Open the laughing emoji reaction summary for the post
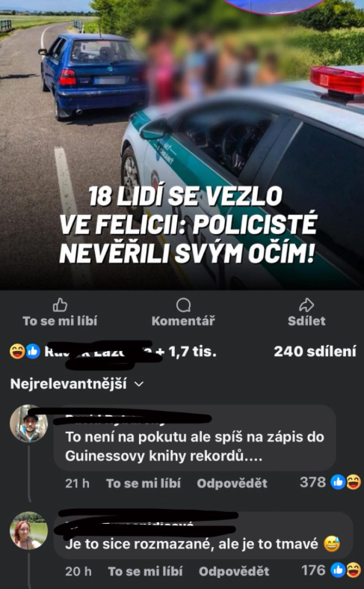This screenshot has width=364, height=589. [x=17, y=352]
